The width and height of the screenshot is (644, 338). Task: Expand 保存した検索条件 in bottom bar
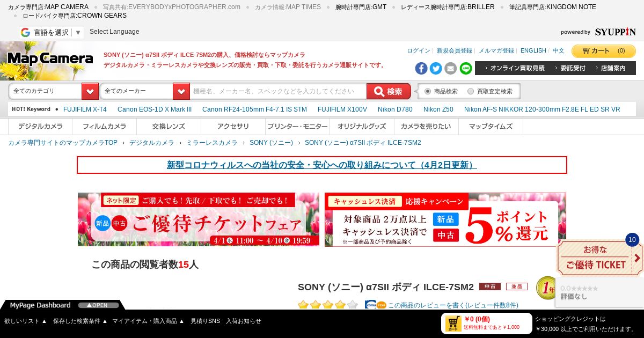[x=80, y=321]
